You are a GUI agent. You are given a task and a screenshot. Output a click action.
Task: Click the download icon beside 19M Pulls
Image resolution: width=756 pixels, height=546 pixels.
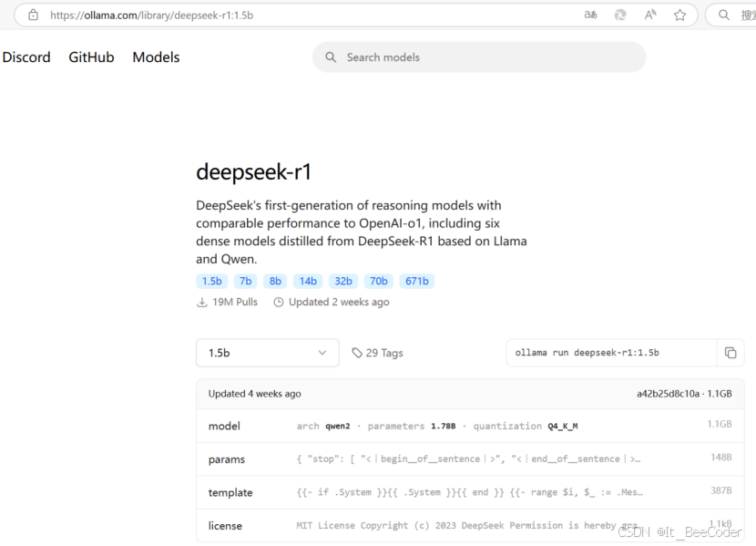point(202,303)
